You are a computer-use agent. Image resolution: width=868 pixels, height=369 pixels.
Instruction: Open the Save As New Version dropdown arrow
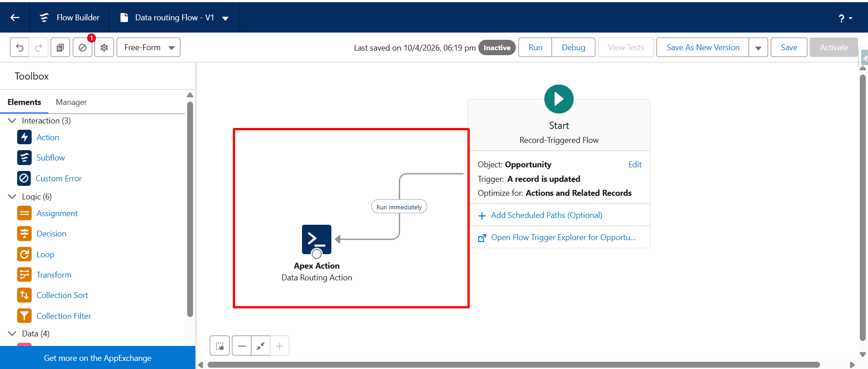click(x=758, y=47)
